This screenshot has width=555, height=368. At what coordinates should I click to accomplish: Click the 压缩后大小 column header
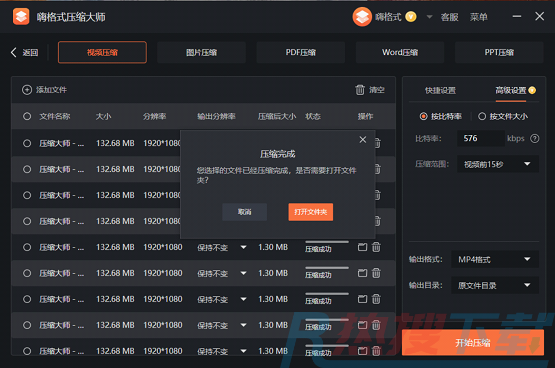tap(277, 116)
